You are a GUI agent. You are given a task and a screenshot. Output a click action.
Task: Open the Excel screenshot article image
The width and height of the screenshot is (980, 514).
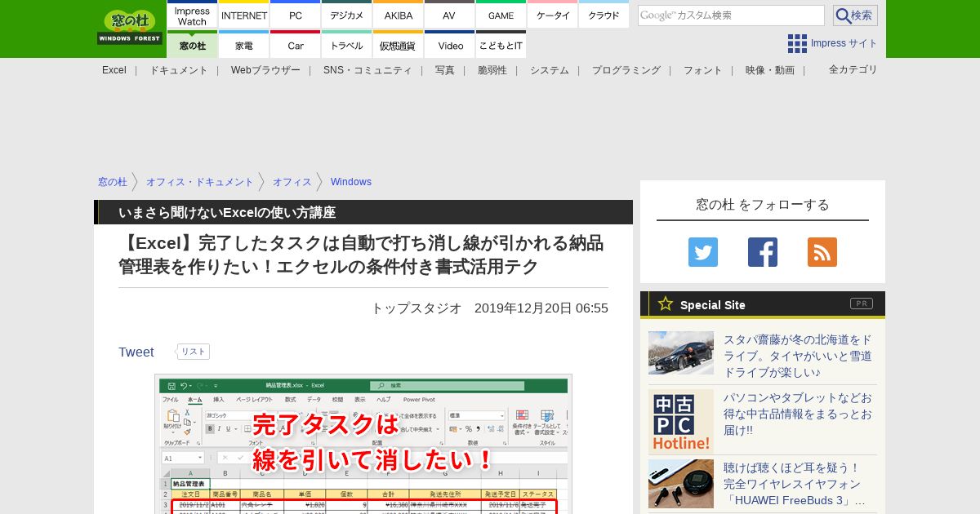363,445
